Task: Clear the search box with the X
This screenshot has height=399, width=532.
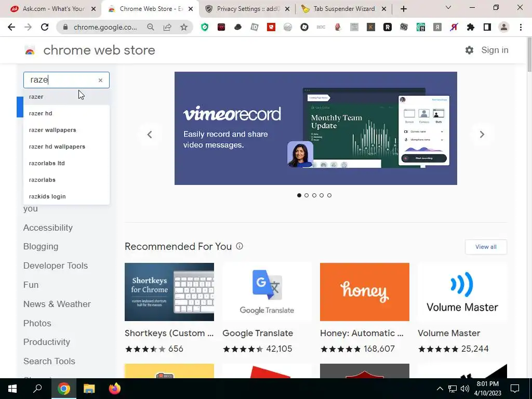Action: [100, 80]
